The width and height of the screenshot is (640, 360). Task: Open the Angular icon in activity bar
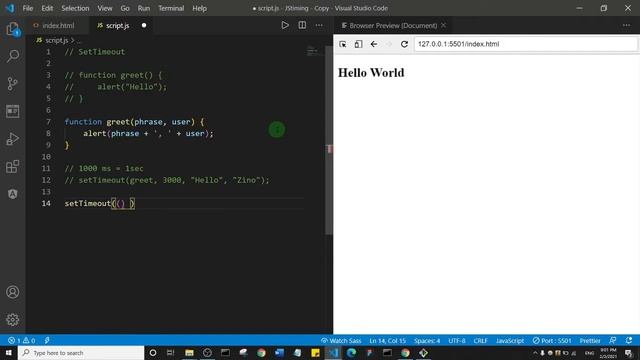[13, 194]
